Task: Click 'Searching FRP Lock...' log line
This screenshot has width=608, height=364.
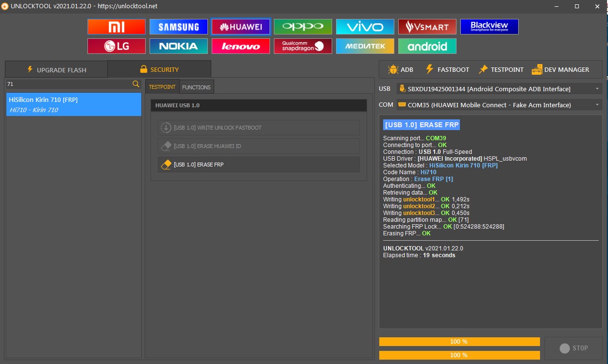Action: pyautogui.click(x=443, y=227)
